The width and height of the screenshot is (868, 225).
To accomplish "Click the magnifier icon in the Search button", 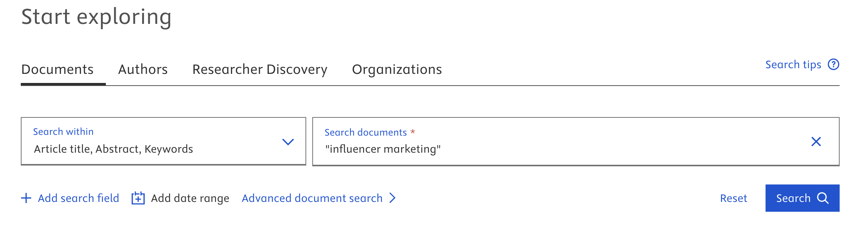I will click(x=823, y=198).
